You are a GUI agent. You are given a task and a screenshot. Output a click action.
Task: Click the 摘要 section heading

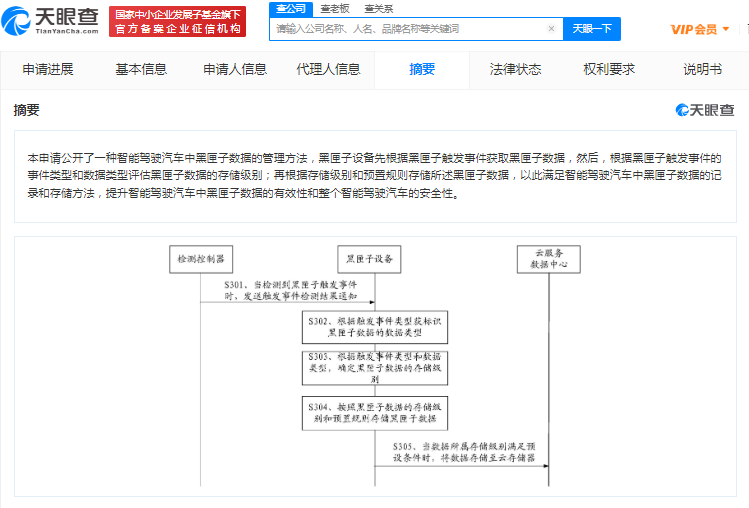coord(26,110)
